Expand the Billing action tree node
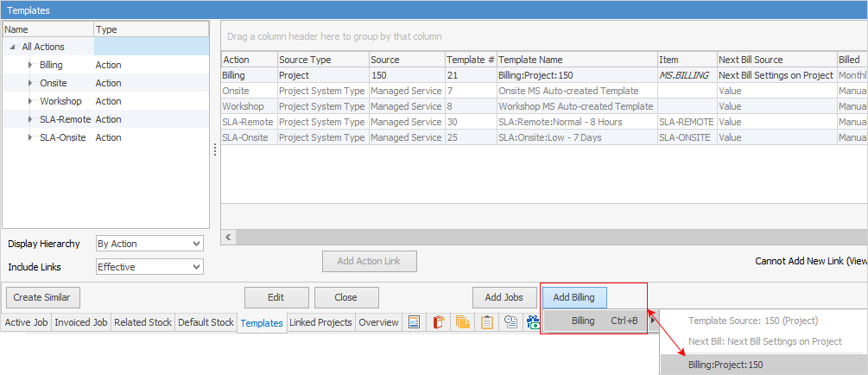 tap(30, 65)
